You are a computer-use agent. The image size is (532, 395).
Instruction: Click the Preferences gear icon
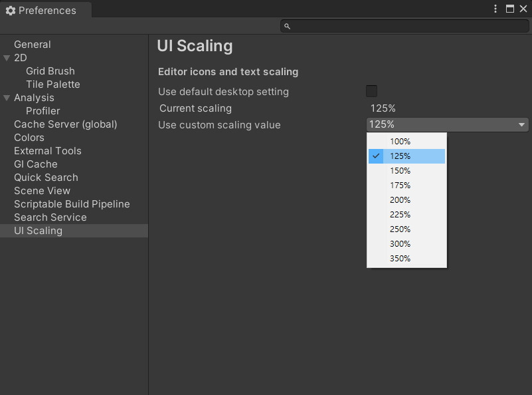point(10,11)
